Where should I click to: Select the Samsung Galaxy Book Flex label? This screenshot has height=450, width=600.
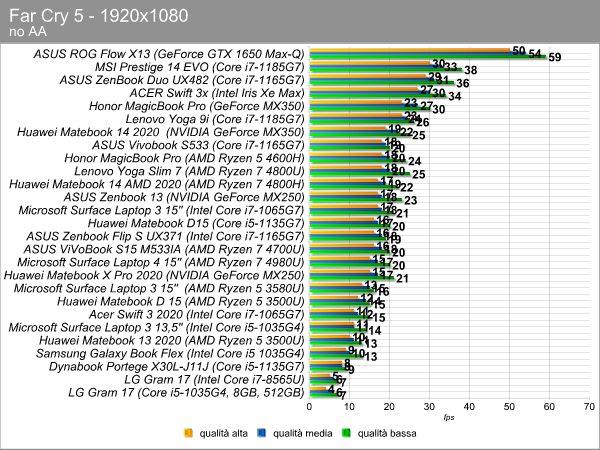tap(170, 353)
